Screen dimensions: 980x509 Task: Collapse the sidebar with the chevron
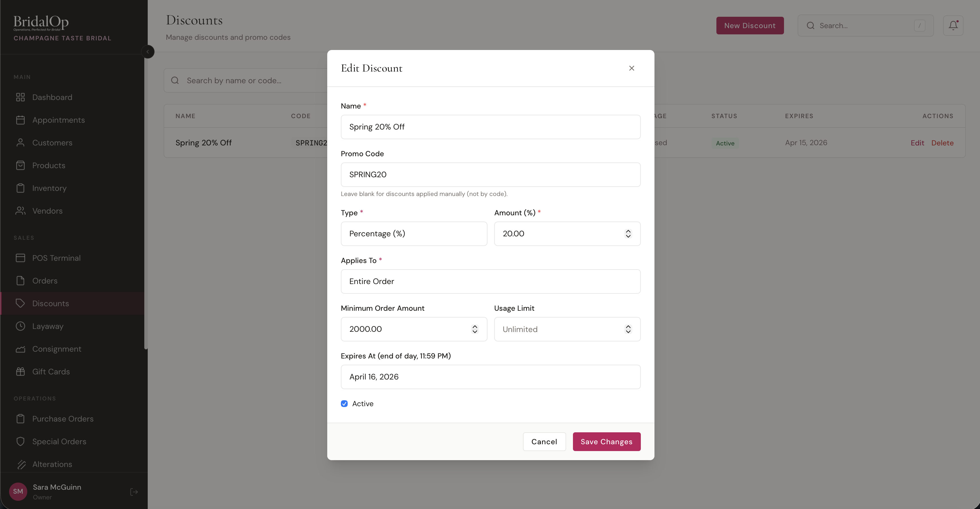tap(148, 51)
